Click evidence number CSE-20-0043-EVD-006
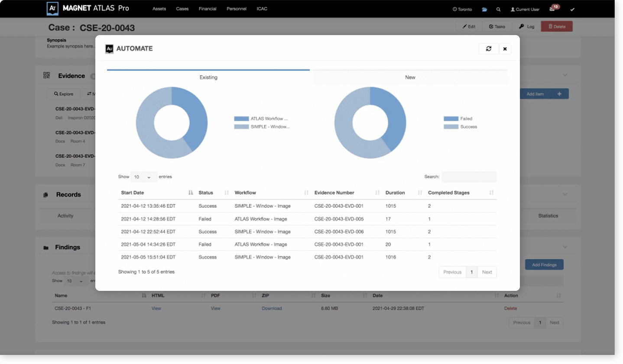 [x=339, y=232]
